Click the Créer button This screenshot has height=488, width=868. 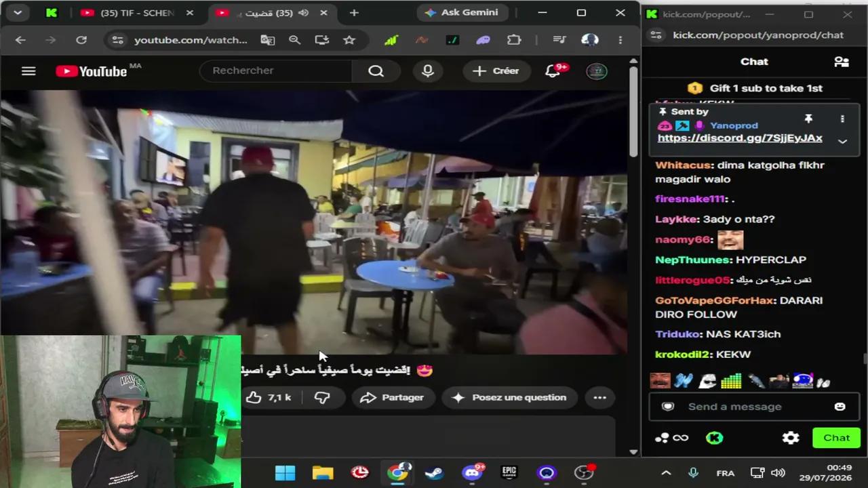[x=496, y=71]
